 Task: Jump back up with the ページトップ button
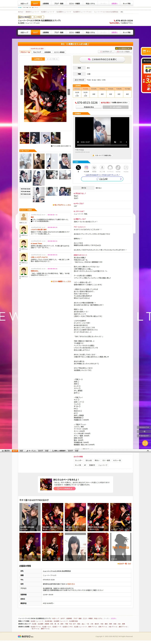[145, 443]
